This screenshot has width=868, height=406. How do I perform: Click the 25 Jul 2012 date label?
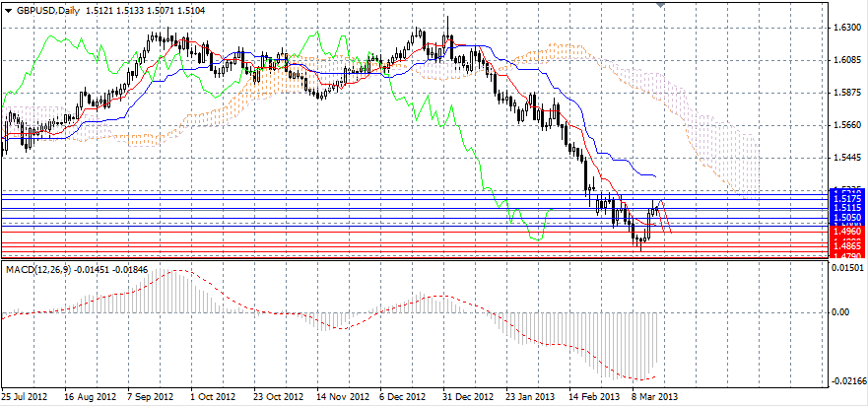[25, 396]
